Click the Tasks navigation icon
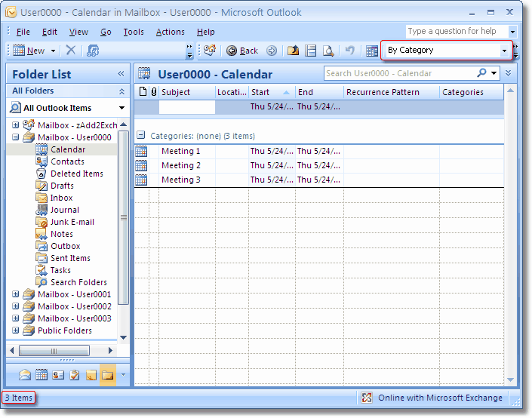The width and height of the screenshot is (532, 418). [x=75, y=375]
